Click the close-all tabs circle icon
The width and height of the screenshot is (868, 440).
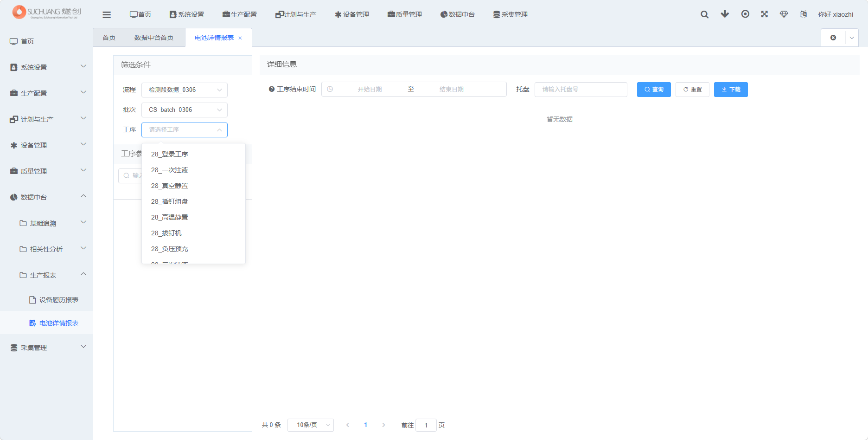pos(833,38)
